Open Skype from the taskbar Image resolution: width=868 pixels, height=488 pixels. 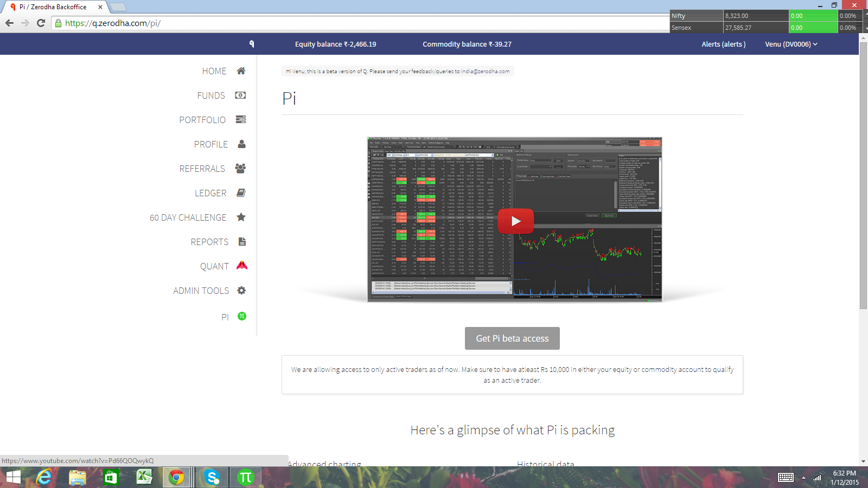[212, 477]
